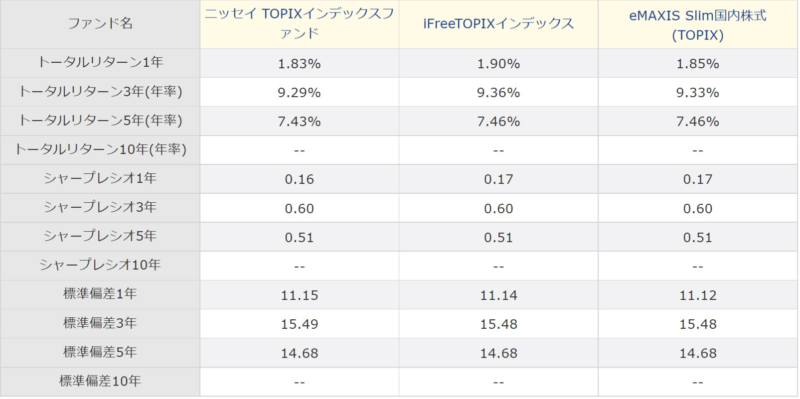Select the トータルリターン10年(年率) row label

[x=100, y=149]
